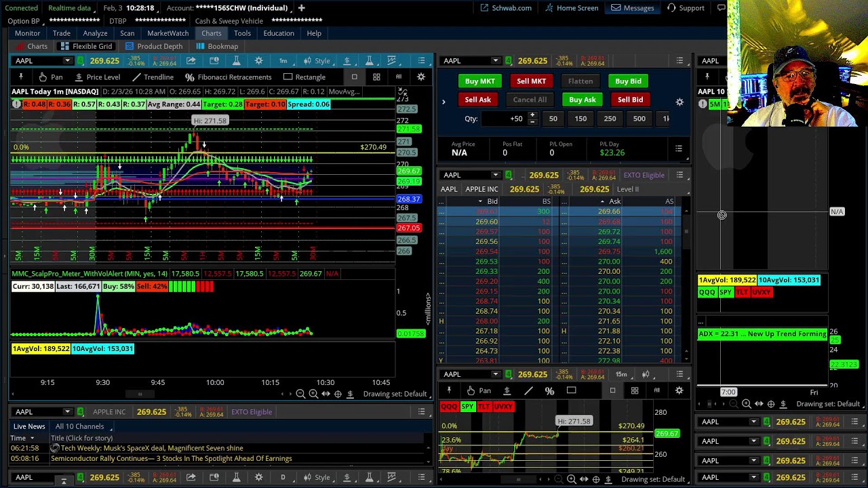Open All 10 Channels news filter
Viewport: 868px width, 488px height.
click(79, 426)
